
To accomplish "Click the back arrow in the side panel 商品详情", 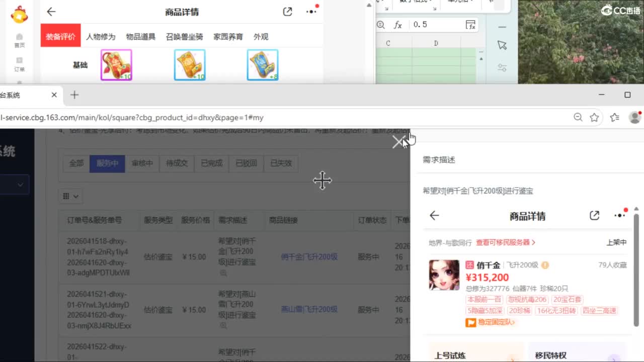I will (434, 216).
